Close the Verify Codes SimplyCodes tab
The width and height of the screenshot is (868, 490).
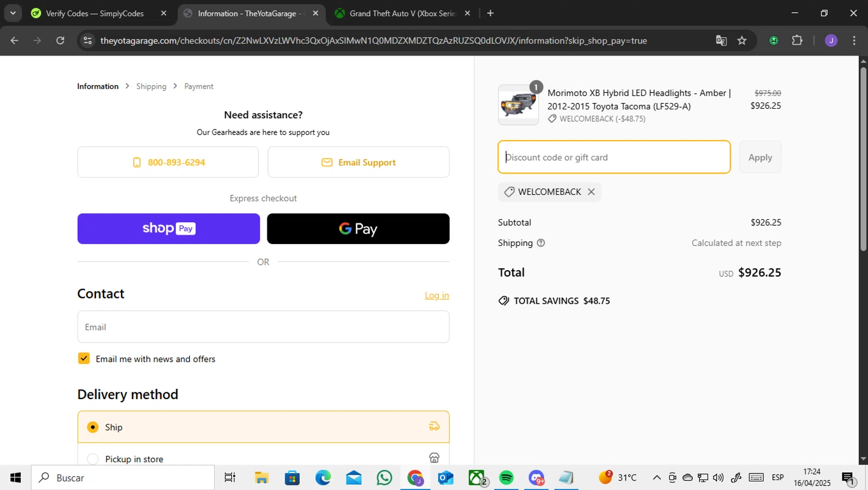pyautogui.click(x=164, y=13)
